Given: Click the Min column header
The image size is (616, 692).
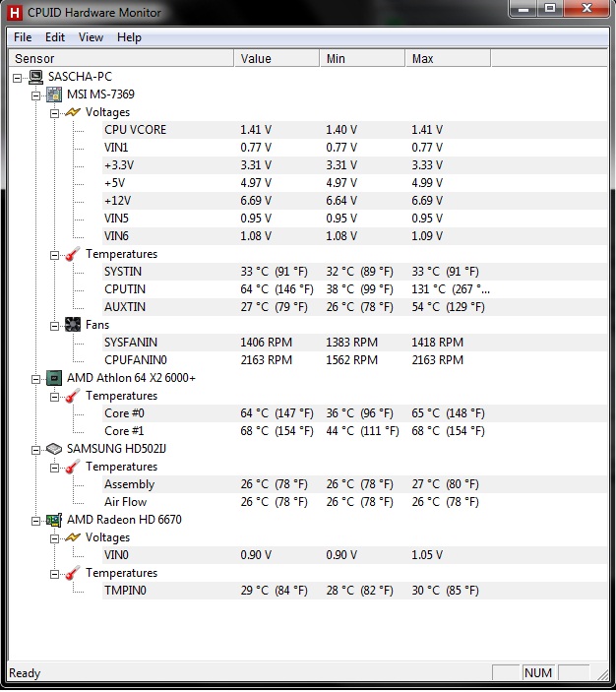Looking at the screenshot, I should point(362,58).
